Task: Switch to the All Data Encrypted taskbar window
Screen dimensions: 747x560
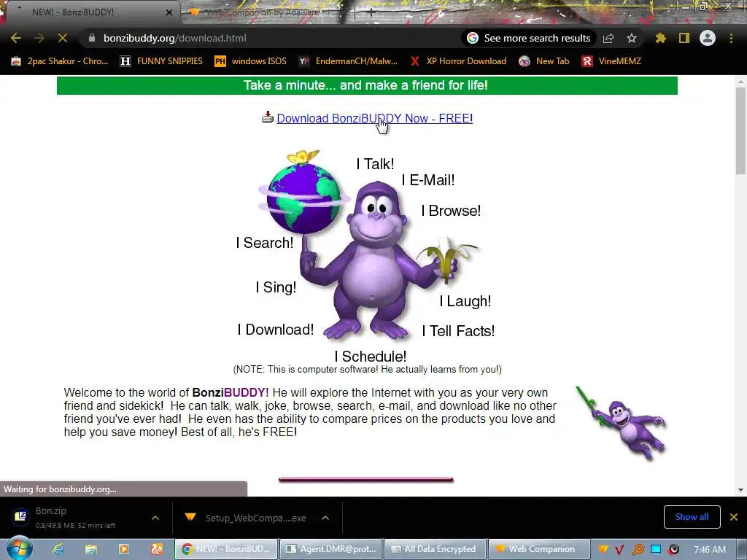Action: (436, 549)
